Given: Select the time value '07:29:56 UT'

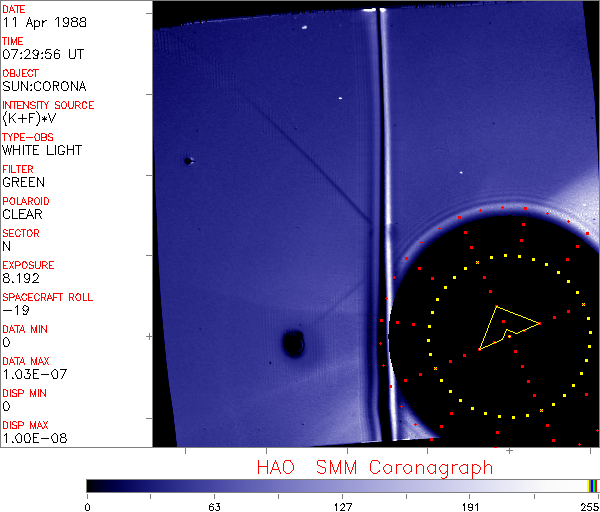Looking at the screenshot, I should pos(41,55).
